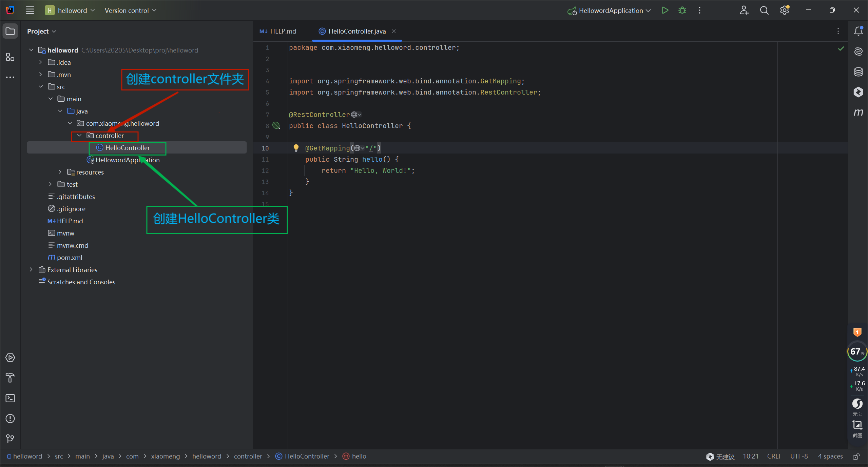Select pom.xml in the project tree
868x467 pixels.
[70, 258]
